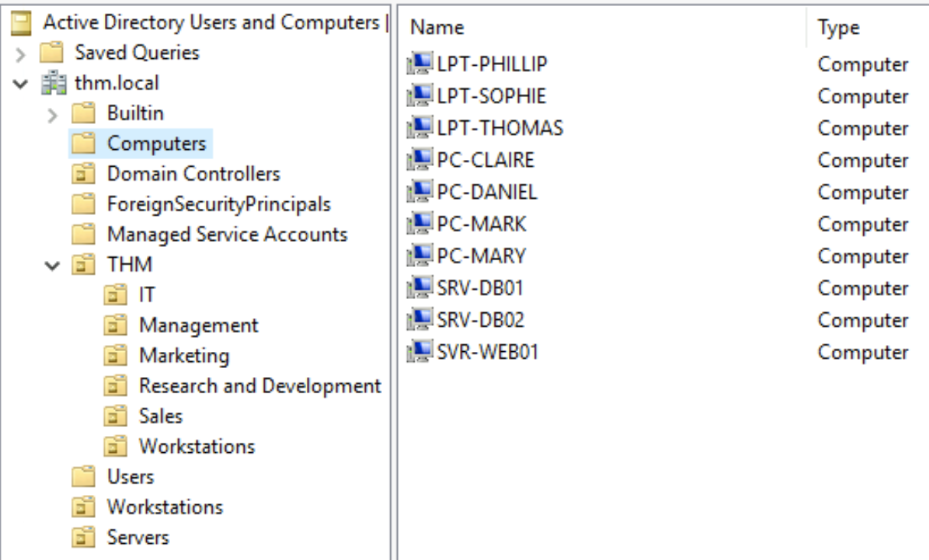
Task: Select the PC-MARK computer icon
Action: (422, 224)
